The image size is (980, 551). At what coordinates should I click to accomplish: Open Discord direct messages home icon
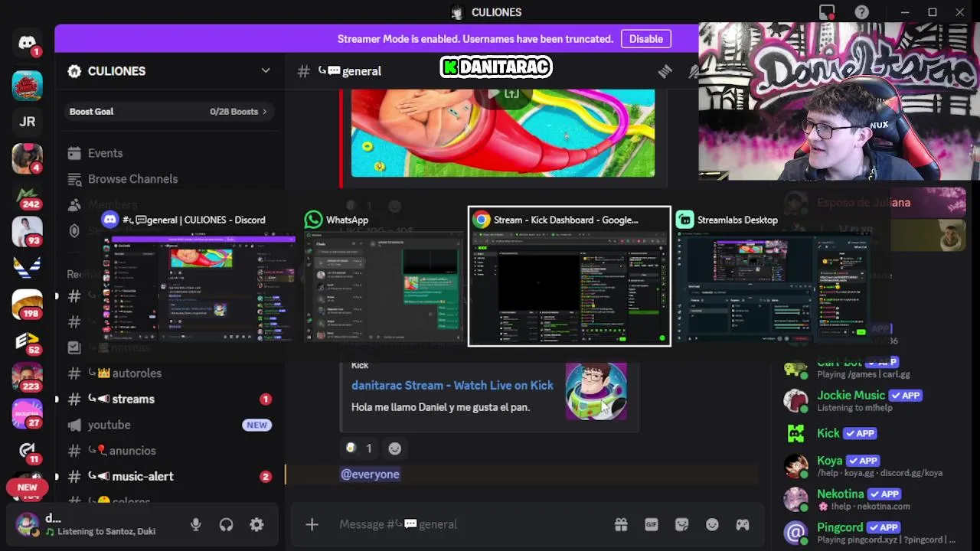28,43
